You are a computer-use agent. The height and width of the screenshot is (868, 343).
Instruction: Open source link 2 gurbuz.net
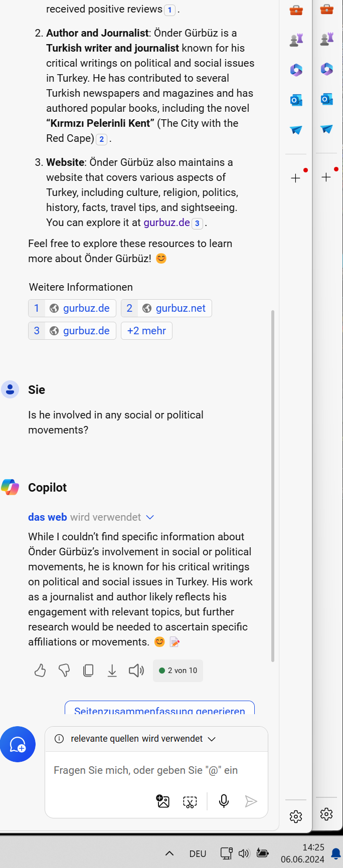tap(166, 308)
